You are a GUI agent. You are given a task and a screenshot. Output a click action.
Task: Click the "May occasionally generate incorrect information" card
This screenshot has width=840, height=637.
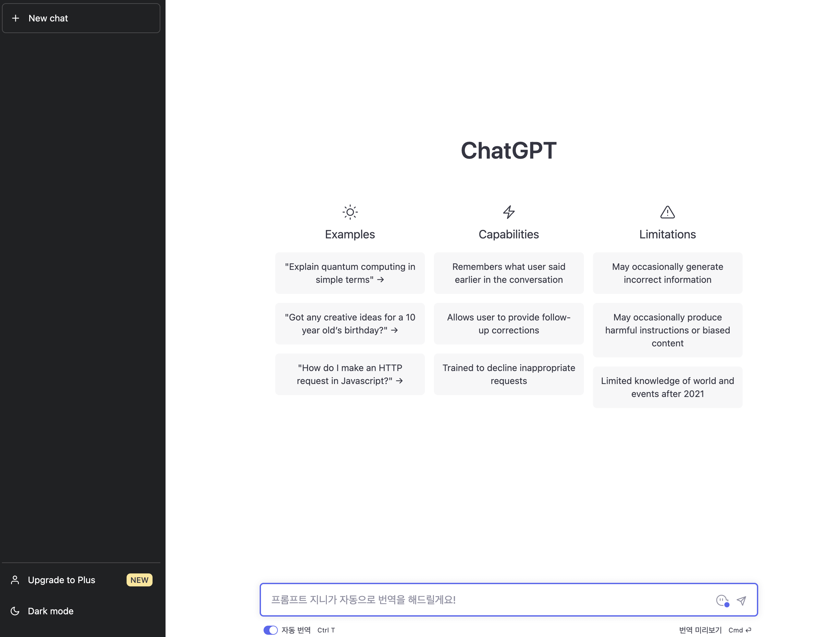pos(667,273)
